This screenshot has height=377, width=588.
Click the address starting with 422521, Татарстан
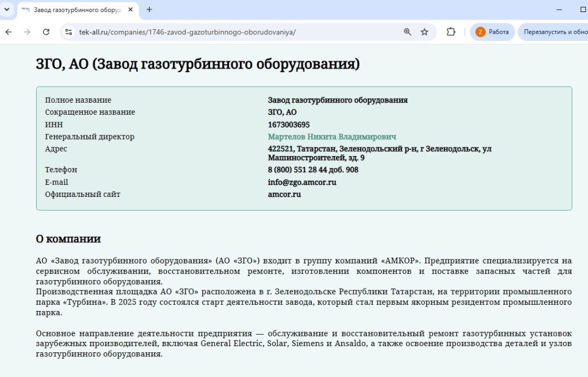click(380, 153)
